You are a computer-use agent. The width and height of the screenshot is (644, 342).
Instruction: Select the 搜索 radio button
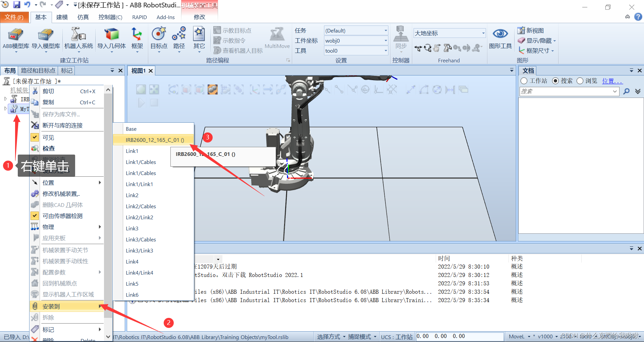[x=555, y=81]
